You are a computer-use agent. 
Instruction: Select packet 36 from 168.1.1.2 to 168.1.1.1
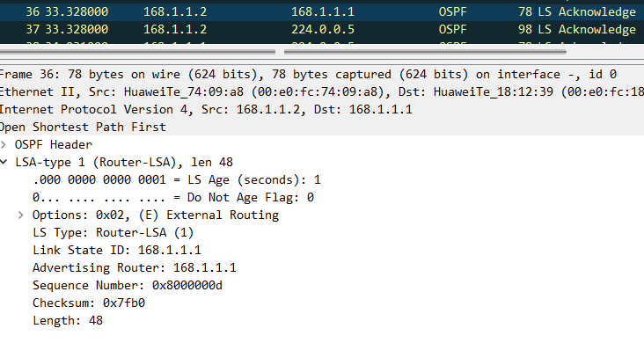[x=322, y=12]
